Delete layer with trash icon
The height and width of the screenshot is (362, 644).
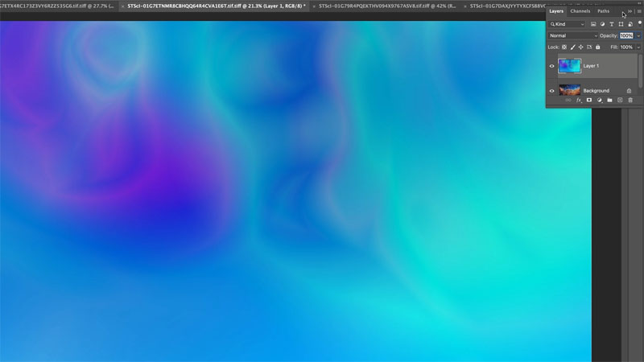(630, 100)
